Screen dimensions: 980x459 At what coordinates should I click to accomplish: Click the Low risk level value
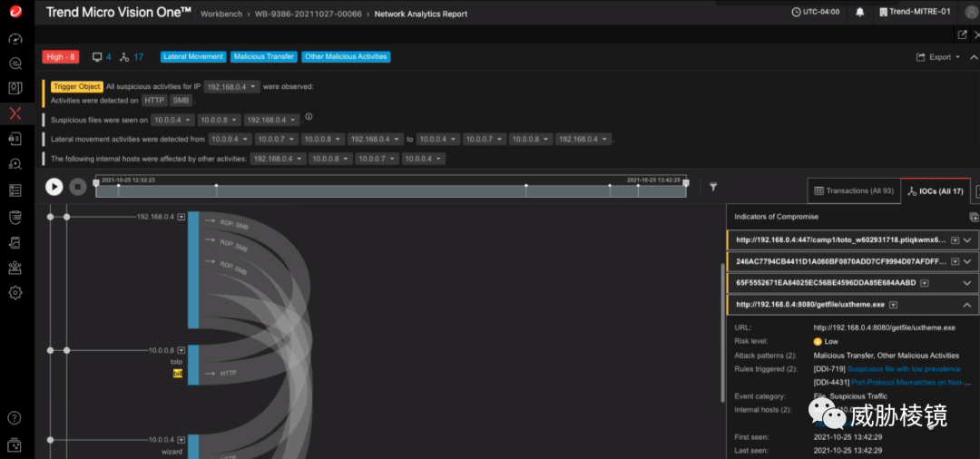[826, 342]
